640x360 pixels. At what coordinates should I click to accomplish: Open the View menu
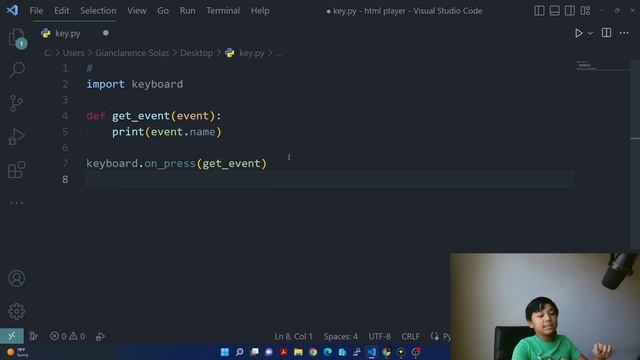tap(137, 11)
